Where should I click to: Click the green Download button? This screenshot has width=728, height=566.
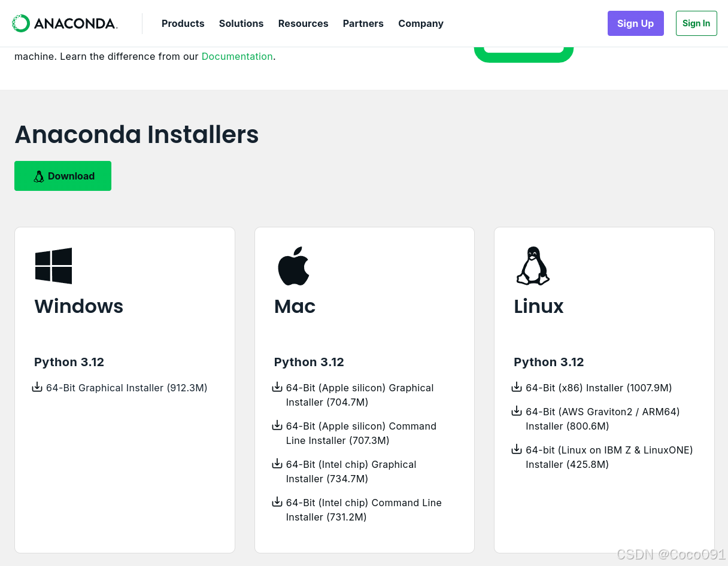pos(63,176)
